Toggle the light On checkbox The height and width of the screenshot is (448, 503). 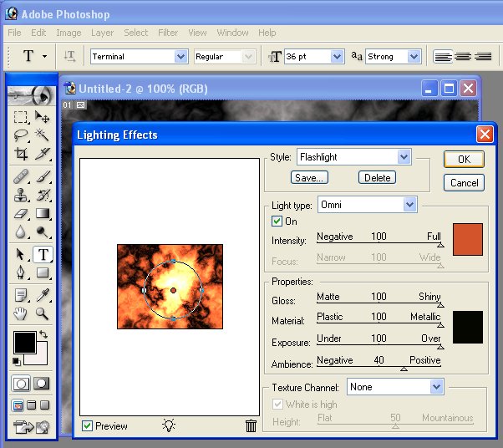(277, 221)
